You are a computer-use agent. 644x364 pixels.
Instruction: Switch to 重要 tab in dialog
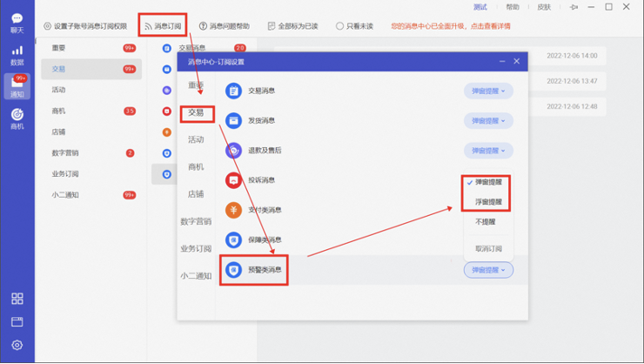pos(196,85)
